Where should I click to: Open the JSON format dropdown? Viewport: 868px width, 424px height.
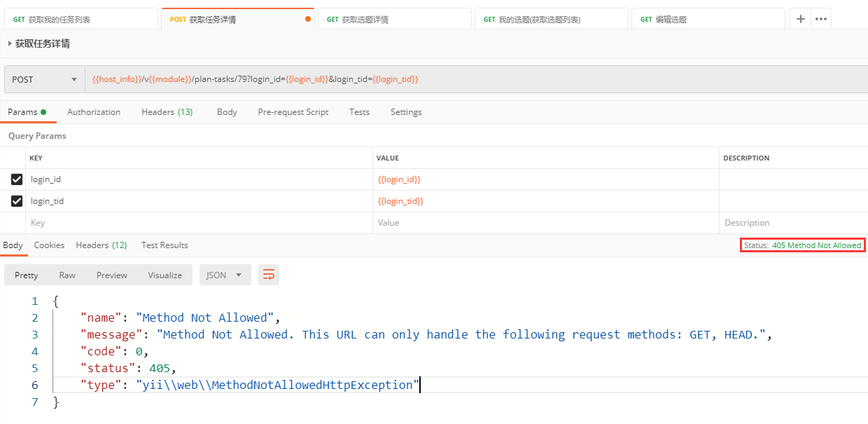[x=225, y=275]
